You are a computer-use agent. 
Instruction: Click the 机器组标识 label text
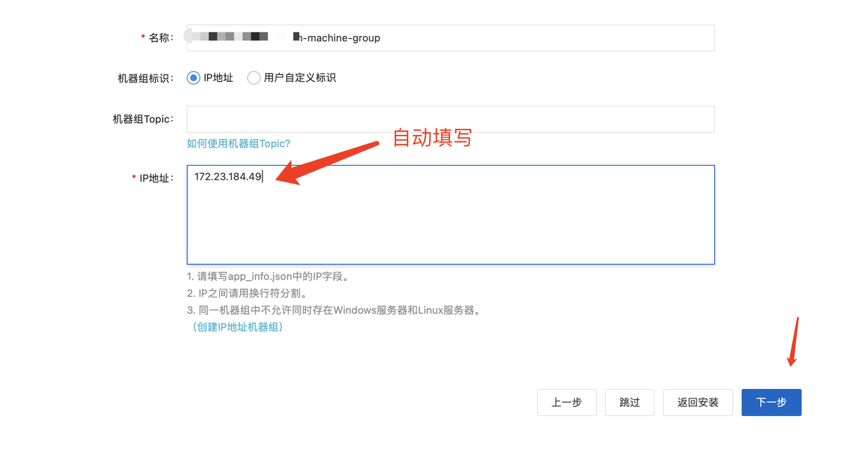tap(145, 79)
